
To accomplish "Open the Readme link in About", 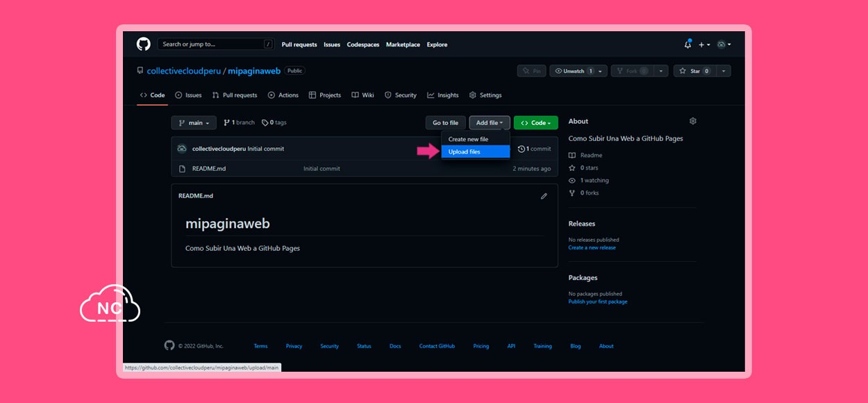I will [x=585, y=155].
